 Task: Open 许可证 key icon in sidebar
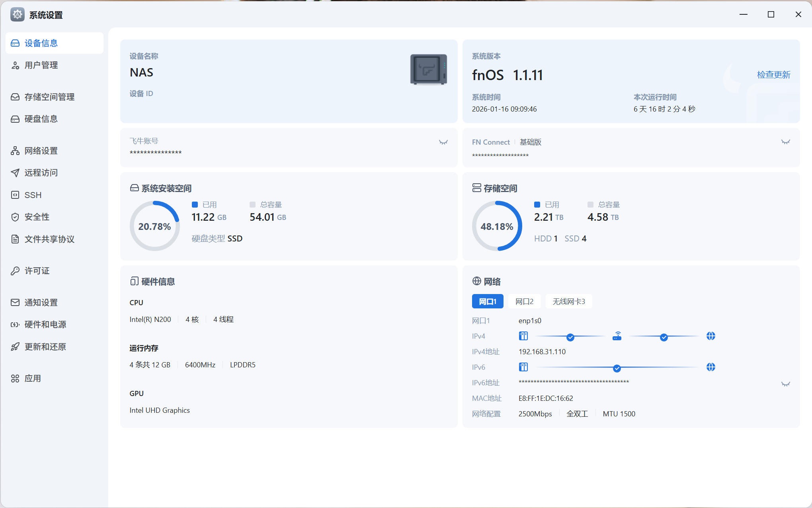[x=15, y=271]
